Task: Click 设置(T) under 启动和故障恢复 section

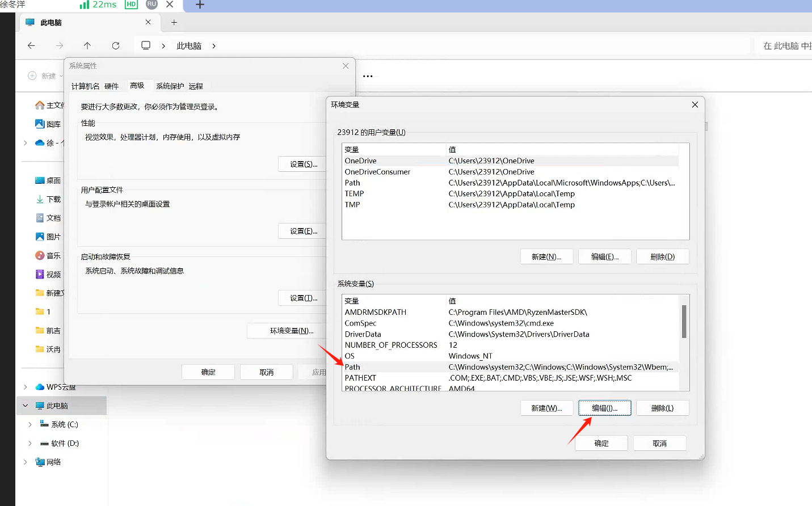Action: [x=304, y=298]
